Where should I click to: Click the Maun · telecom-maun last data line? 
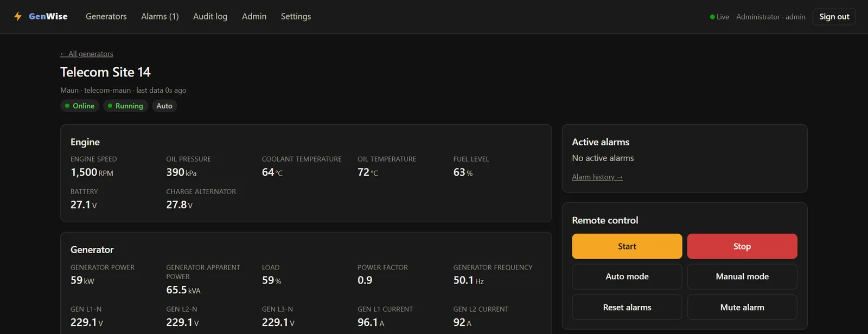(123, 90)
